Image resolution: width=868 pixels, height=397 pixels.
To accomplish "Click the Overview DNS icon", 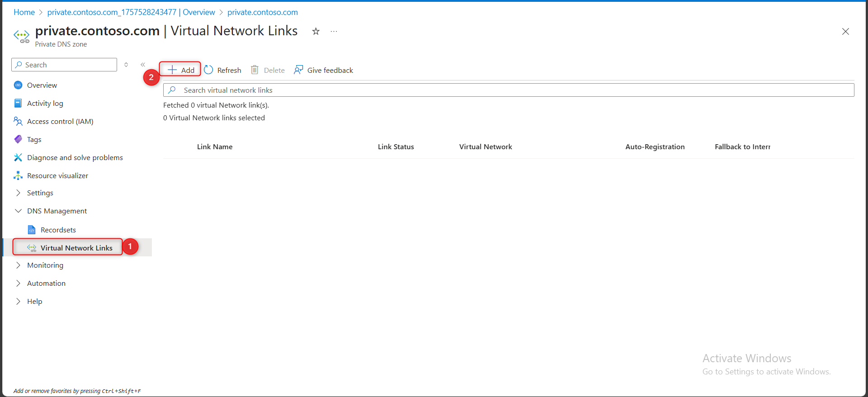I will (x=18, y=85).
